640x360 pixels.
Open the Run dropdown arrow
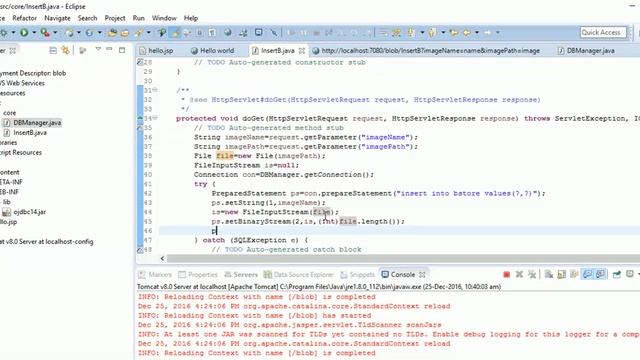coord(34,33)
